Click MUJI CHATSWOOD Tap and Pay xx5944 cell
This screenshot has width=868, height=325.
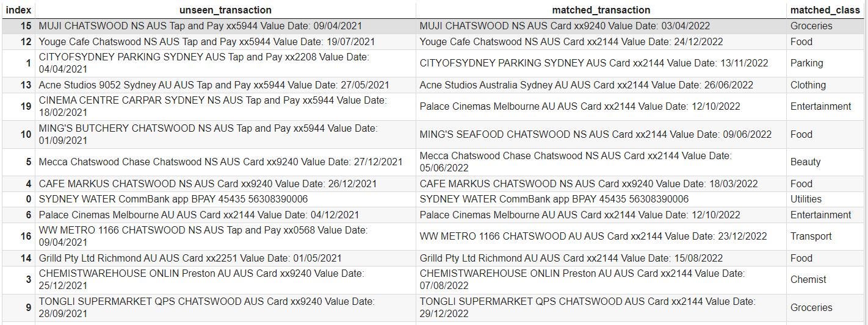point(209,26)
